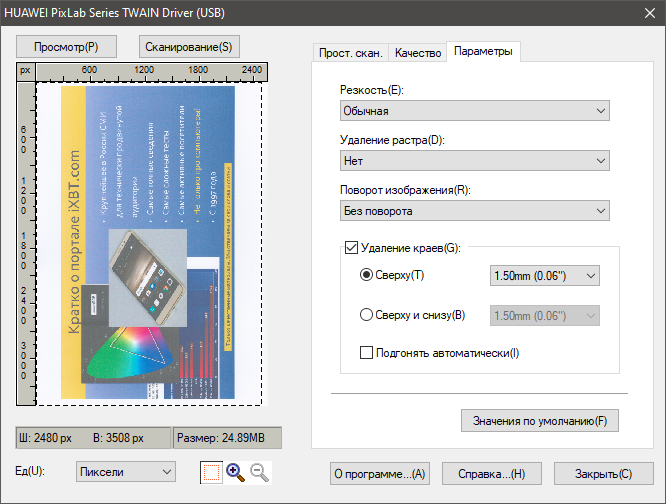Click the Размер: 24.89MB status field

[227, 438]
